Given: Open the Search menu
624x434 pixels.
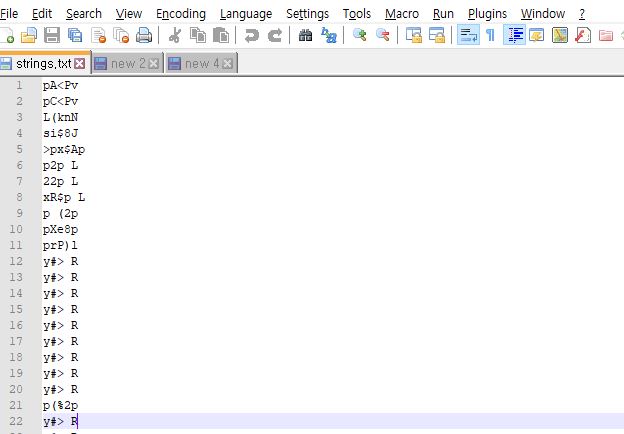Looking at the screenshot, I should [84, 14].
